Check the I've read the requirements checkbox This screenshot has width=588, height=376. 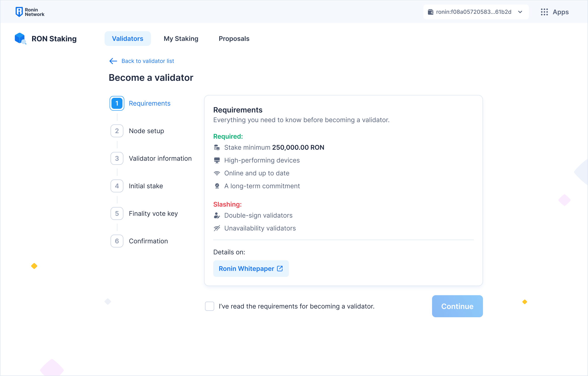click(210, 306)
